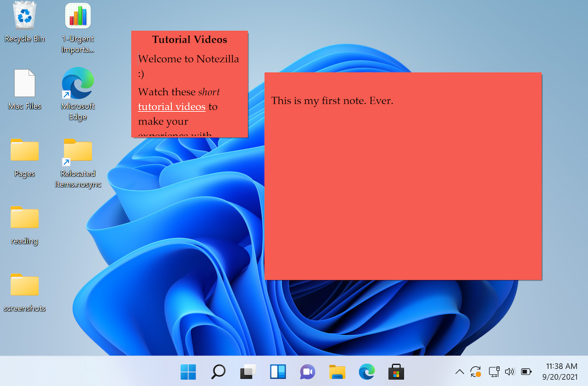Open File Explorer from taskbar
This screenshot has width=588, height=386.
tap(337, 372)
